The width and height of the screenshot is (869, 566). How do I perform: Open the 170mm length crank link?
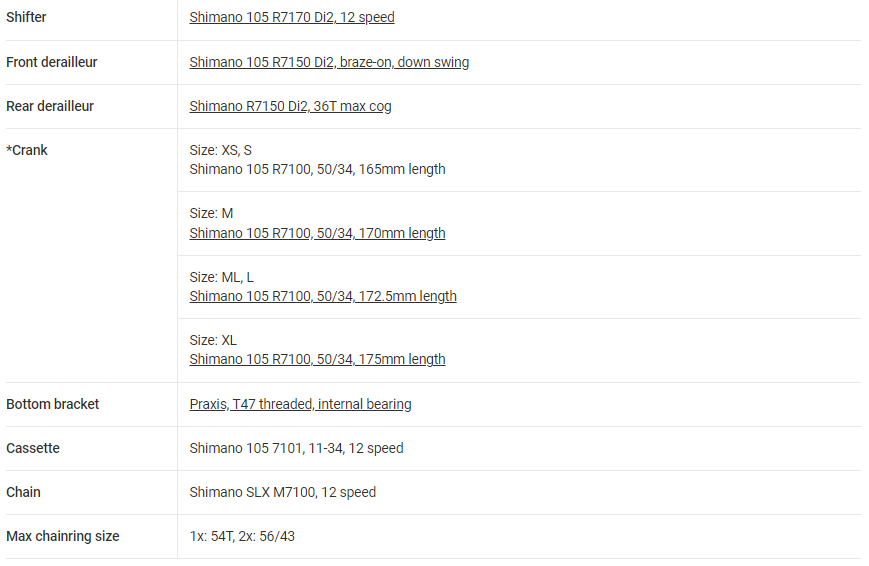coord(317,233)
